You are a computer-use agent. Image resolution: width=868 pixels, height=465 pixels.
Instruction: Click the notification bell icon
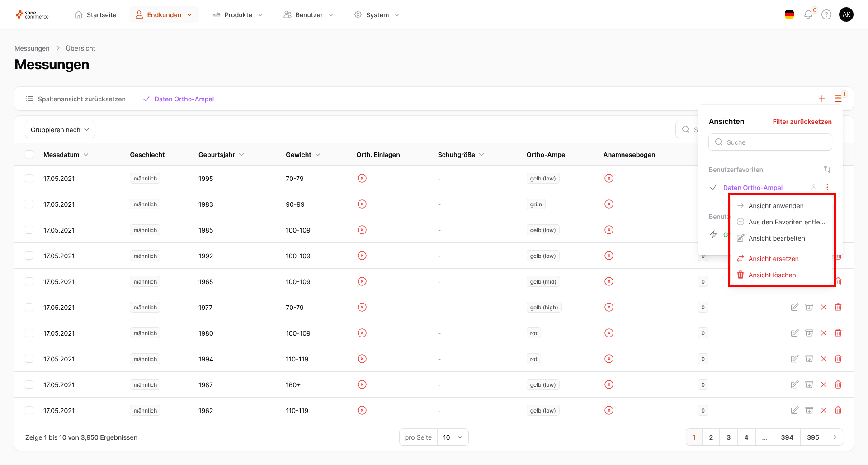808,15
